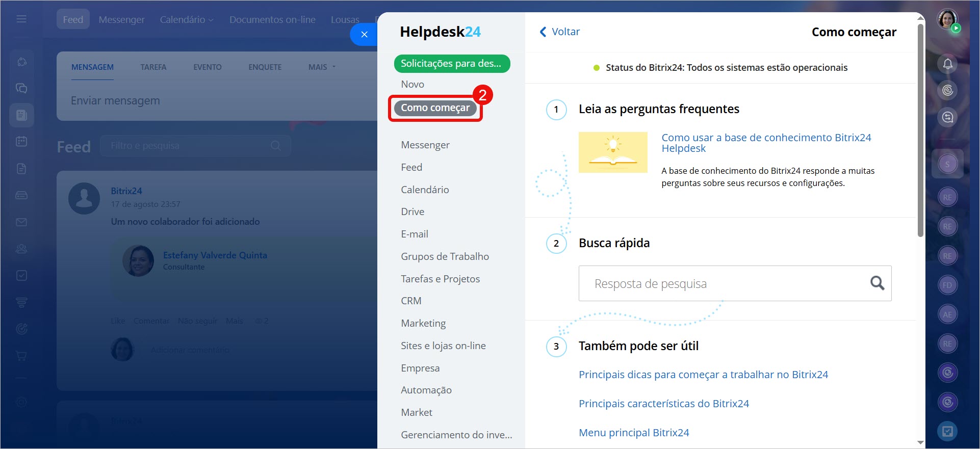Click Comentar under the feed post
This screenshot has width=980, height=449.
click(x=151, y=321)
